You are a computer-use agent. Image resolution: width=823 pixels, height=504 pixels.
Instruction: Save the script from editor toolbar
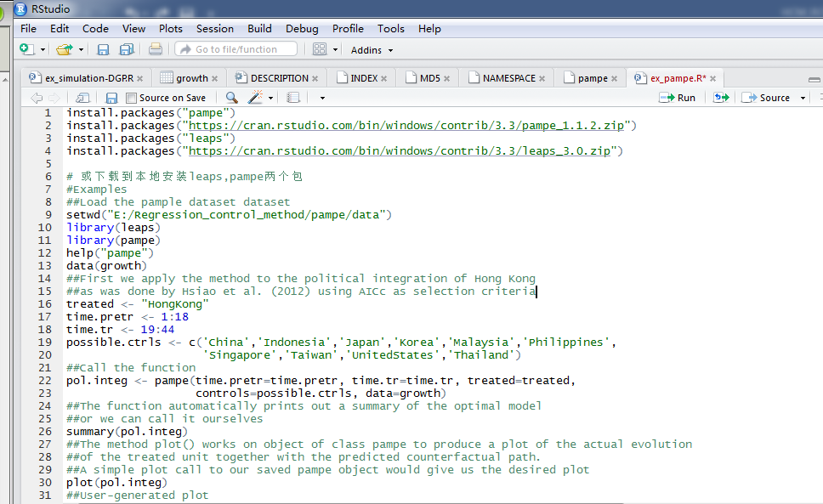tap(111, 98)
